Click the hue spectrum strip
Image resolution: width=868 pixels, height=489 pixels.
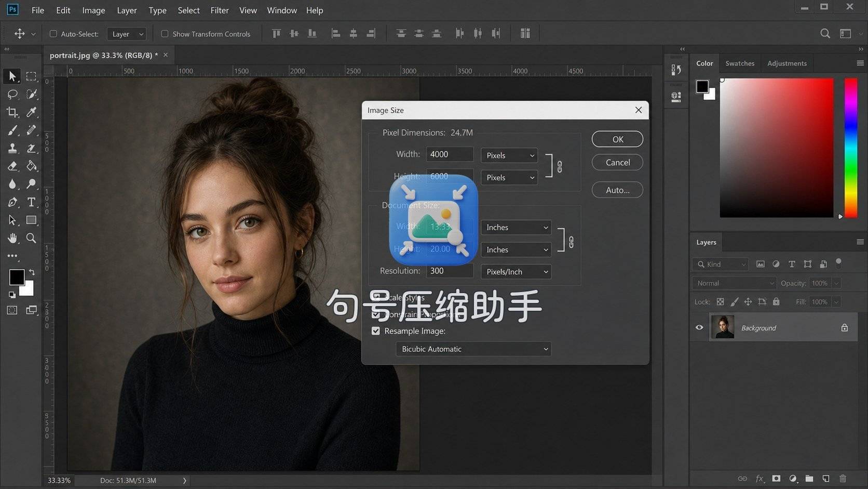851,148
